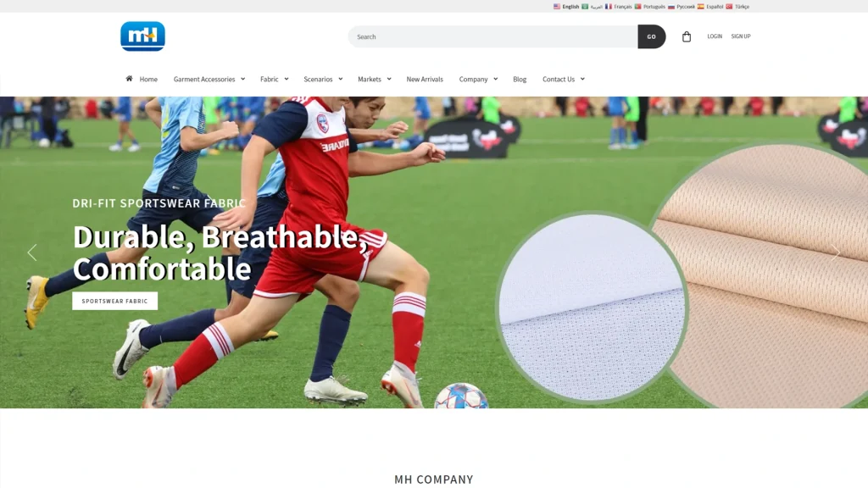Advance to the next banner slide arrow
Viewport: 868px width, 488px height.
coord(835,252)
